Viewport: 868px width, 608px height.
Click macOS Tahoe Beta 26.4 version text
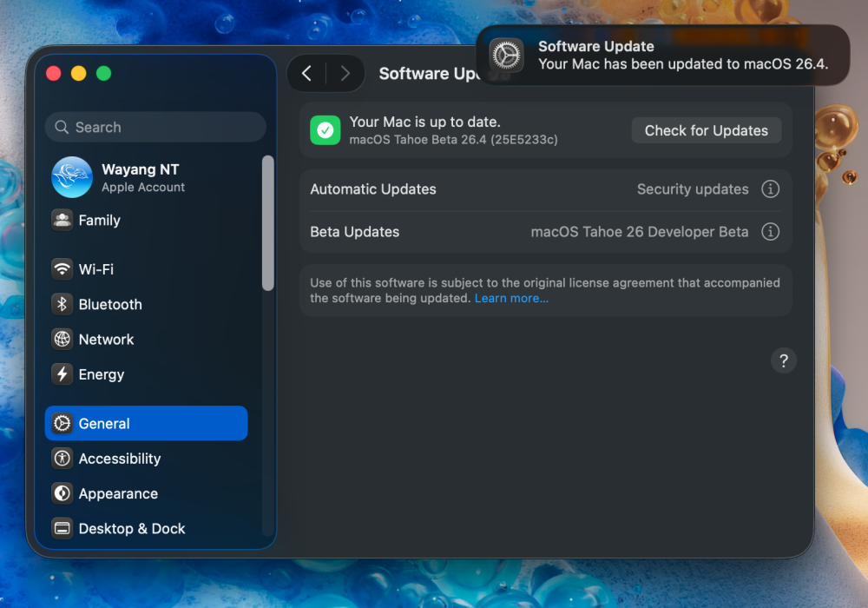(x=453, y=140)
